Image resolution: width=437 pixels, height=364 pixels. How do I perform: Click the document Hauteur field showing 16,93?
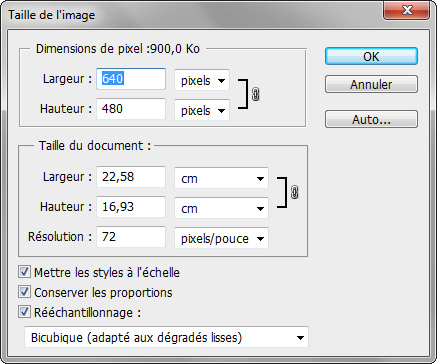point(131,207)
